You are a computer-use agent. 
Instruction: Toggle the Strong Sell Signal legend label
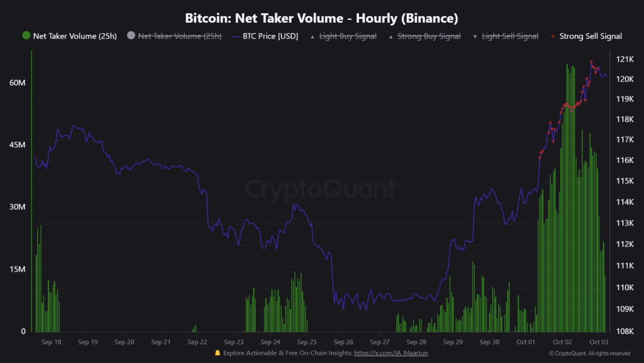[590, 36]
